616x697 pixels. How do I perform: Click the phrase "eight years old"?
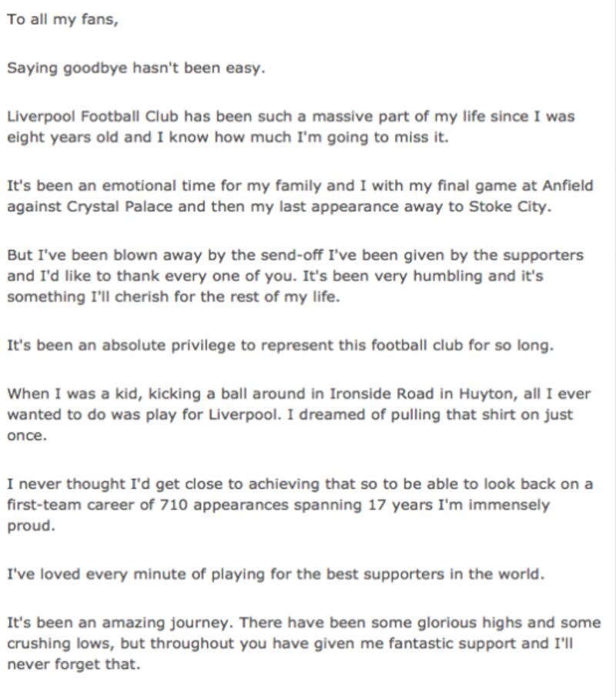pyautogui.click(x=62, y=137)
